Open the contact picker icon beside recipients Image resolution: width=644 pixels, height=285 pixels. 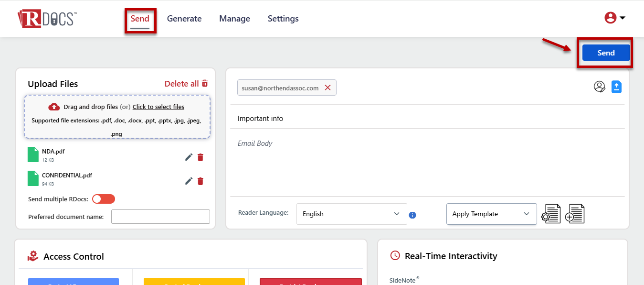tap(600, 87)
